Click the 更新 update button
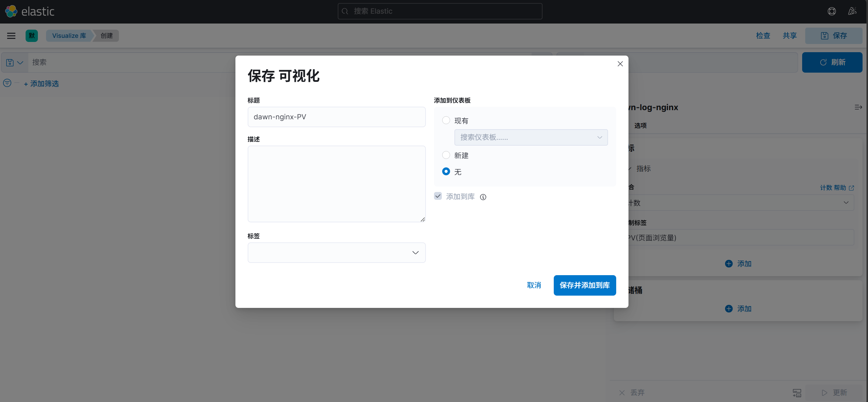 coord(834,392)
